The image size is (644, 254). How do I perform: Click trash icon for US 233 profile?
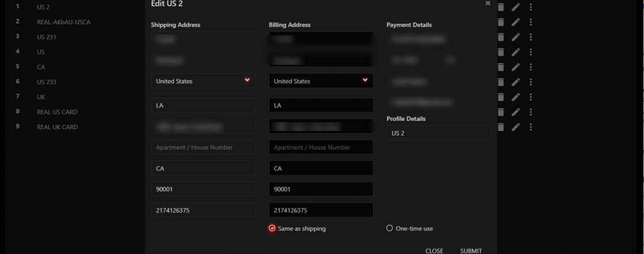501,82
